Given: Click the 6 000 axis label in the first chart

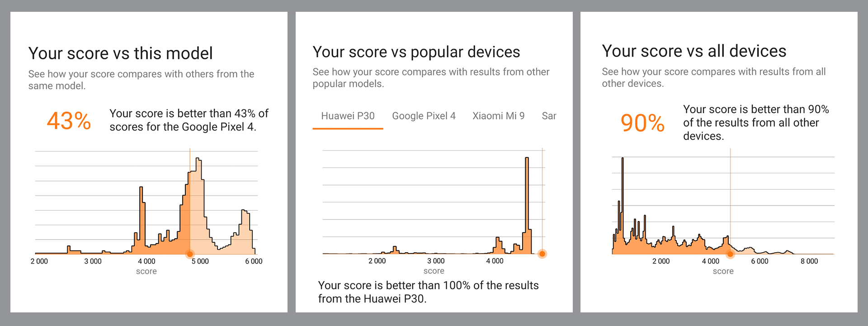Looking at the screenshot, I should tap(254, 261).
